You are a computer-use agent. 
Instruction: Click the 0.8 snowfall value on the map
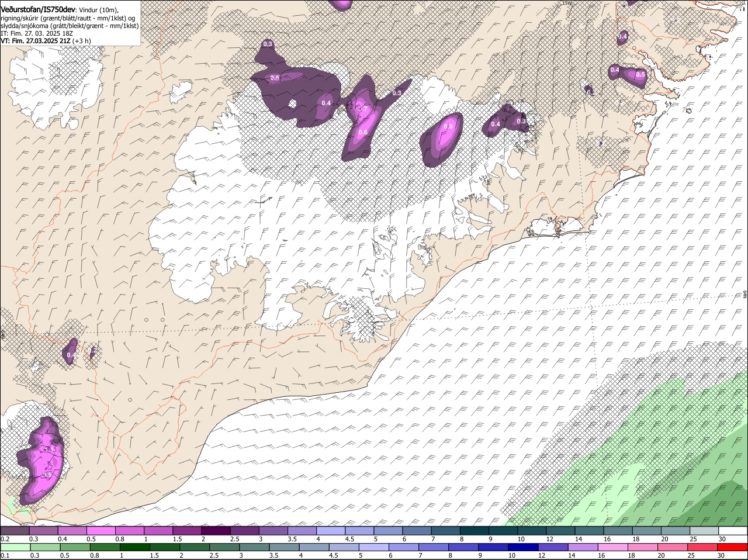click(x=449, y=126)
